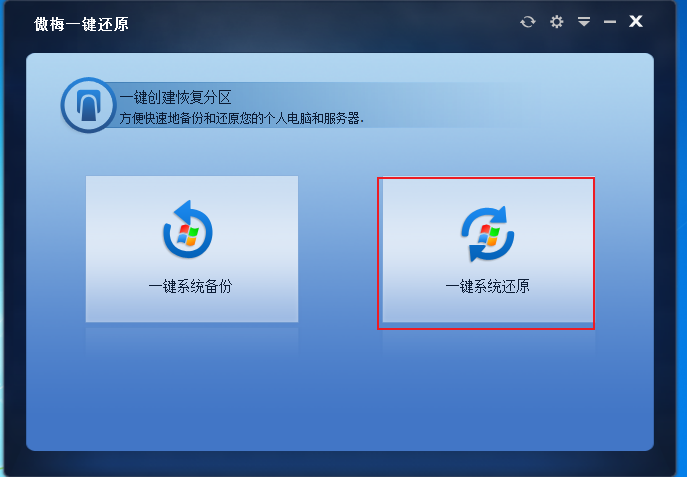The height and width of the screenshot is (477, 687).
Task: Click the double-arrow circular restore icon
Action: point(488,233)
